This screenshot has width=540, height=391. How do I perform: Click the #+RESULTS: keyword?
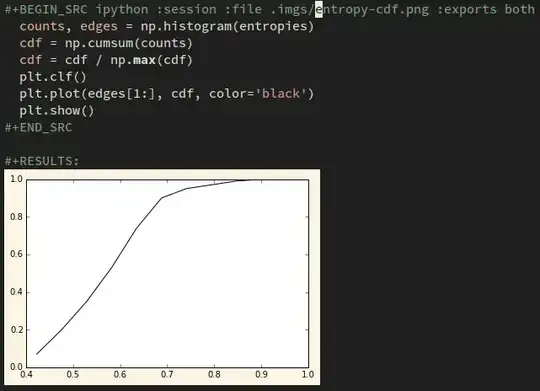[x=42, y=161]
